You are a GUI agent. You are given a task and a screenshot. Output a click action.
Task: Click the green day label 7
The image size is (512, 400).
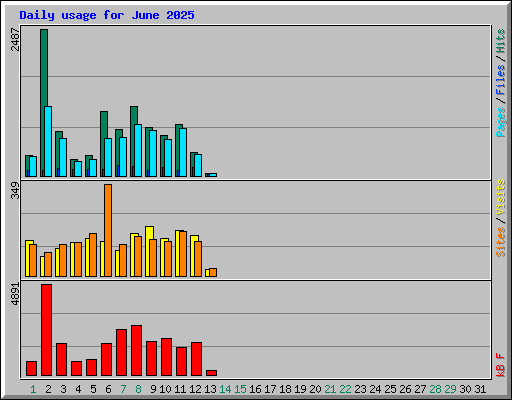tap(123, 389)
